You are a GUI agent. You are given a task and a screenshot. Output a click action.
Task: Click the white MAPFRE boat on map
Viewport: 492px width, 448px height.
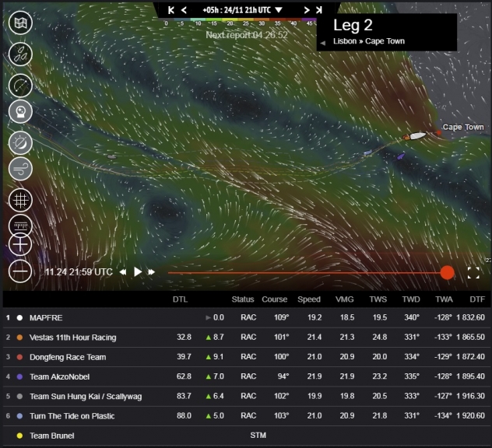(x=418, y=136)
